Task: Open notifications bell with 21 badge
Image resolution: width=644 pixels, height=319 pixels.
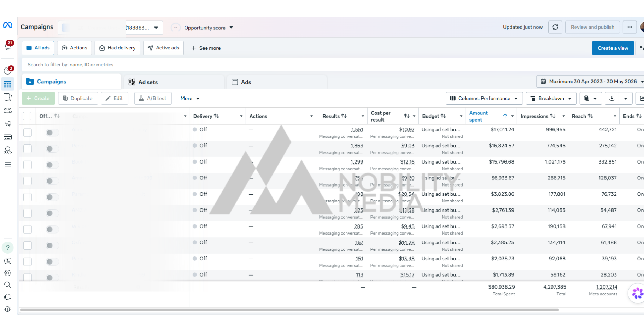Action: point(8,46)
